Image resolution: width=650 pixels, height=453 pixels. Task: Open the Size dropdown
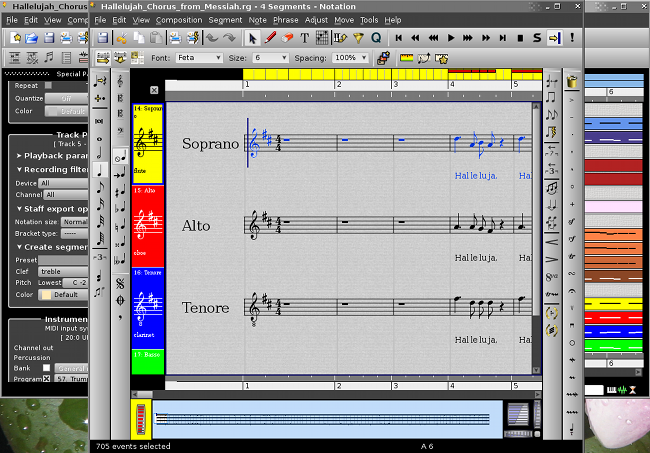271,58
